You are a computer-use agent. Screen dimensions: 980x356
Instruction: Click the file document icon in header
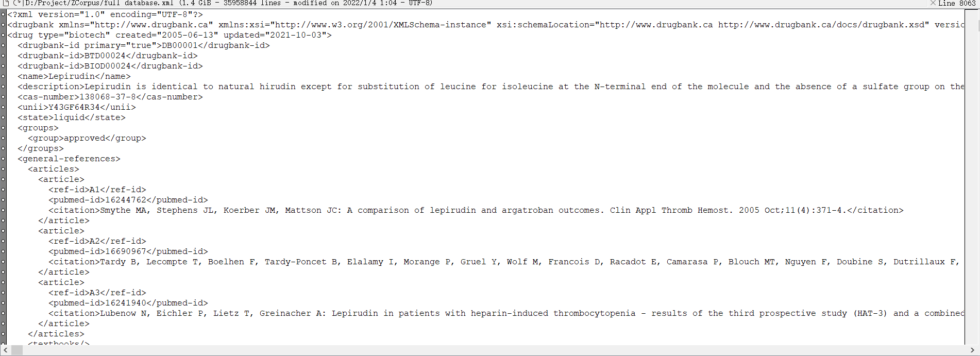click(x=6, y=3)
